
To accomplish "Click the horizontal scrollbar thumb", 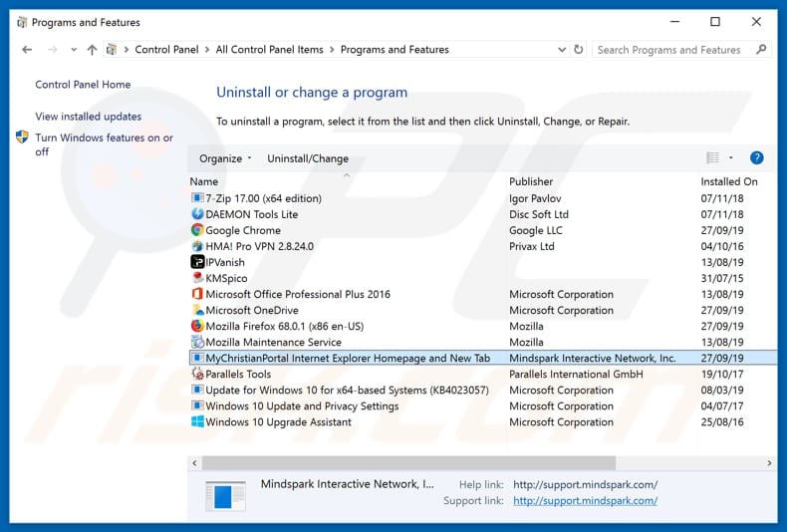I will coord(408,463).
